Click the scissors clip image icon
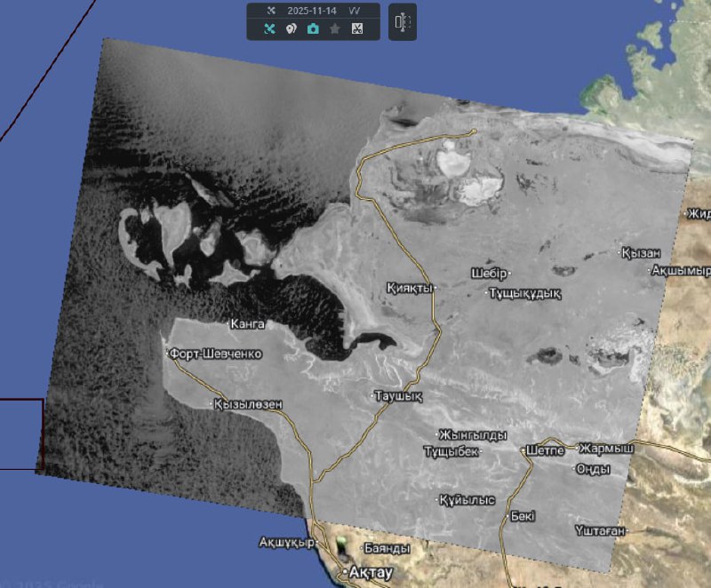Screen dimensions: 711x588 (356, 28)
